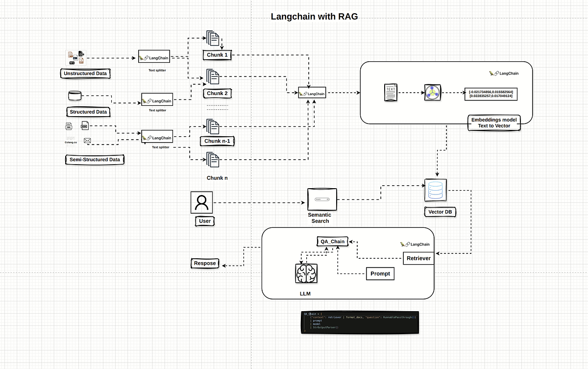Click the '| model' code line
This screenshot has width=588, height=369.
pyautogui.click(x=316, y=324)
